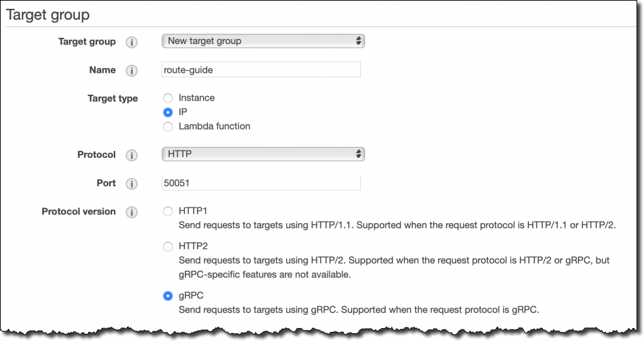Click the info icon beside Target group
This screenshot has width=644, height=342.
[131, 42]
